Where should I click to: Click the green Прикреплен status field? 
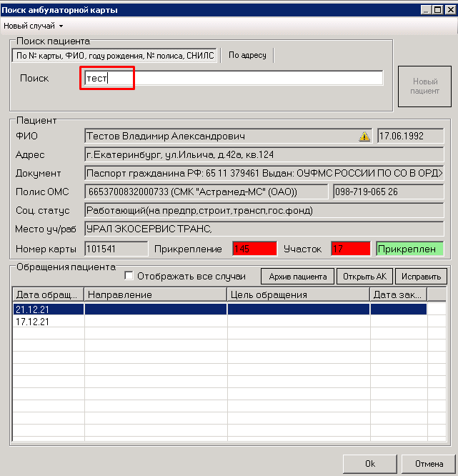tap(409, 249)
